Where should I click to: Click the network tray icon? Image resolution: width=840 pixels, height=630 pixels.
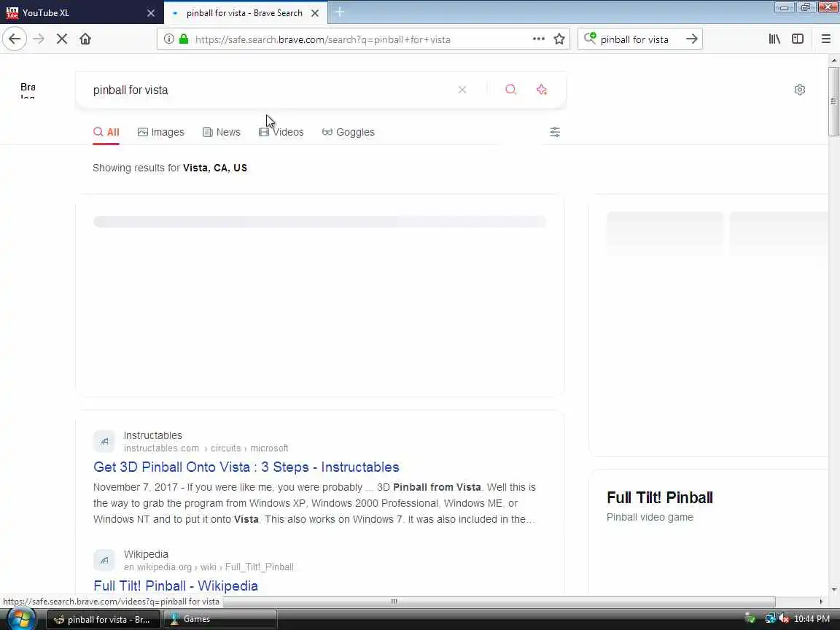coord(770,619)
